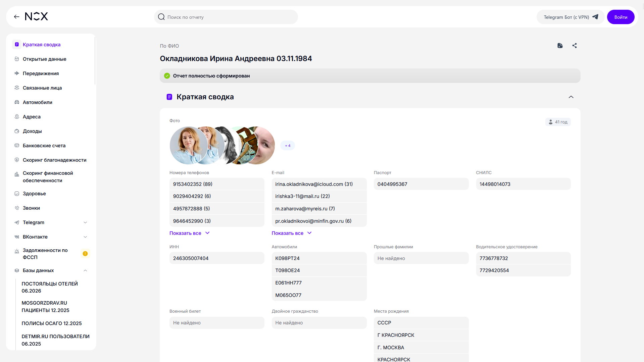
Task: Click the Здоровье icon in sidebar
Action: 17,194
